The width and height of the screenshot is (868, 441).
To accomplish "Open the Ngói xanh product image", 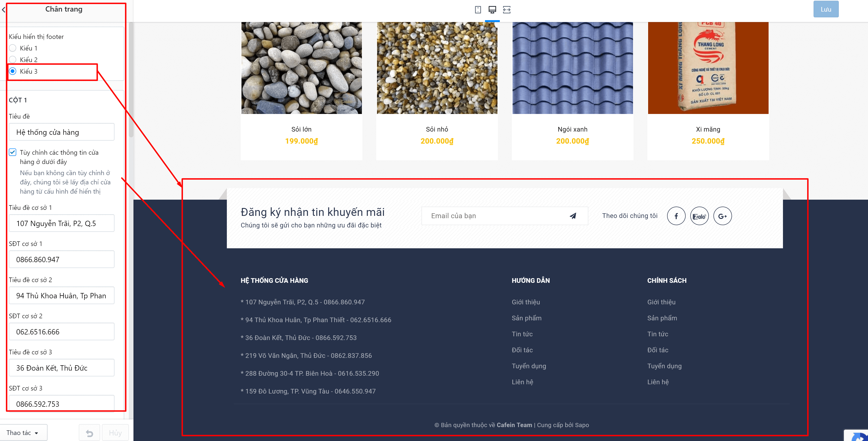I will pos(573,68).
